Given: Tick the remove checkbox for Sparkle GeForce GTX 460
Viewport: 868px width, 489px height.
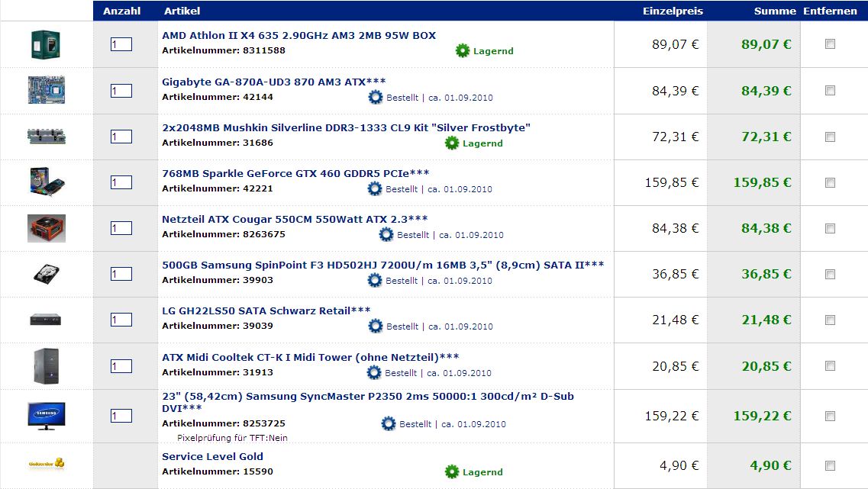Looking at the screenshot, I should [830, 182].
